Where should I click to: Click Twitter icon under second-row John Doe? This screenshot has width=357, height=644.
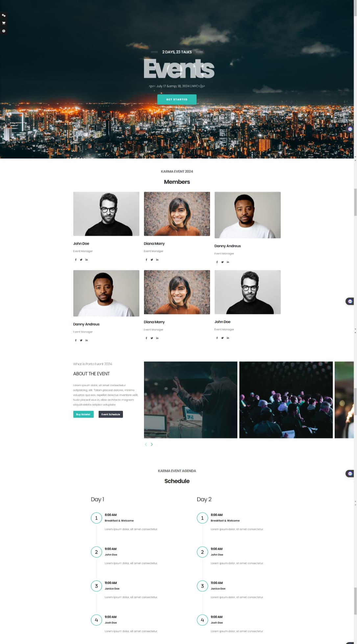coord(223,338)
